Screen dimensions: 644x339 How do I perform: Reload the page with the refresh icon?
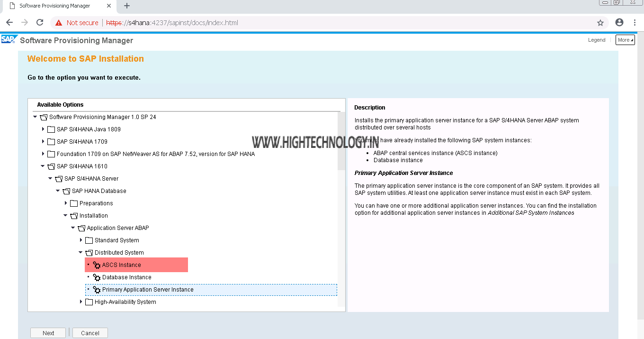pos(40,23)
